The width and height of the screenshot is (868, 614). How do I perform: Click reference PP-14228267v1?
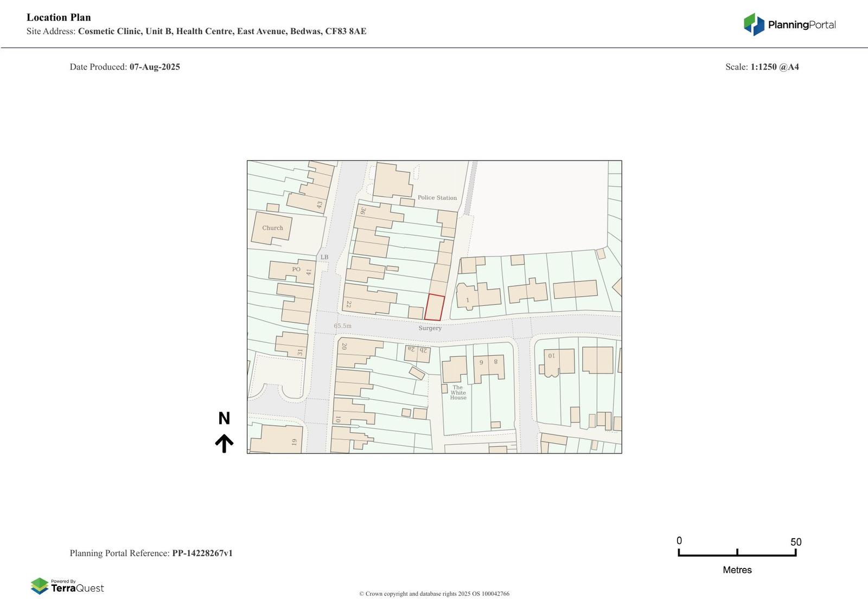pyautogui.click(x=202, y=553)
